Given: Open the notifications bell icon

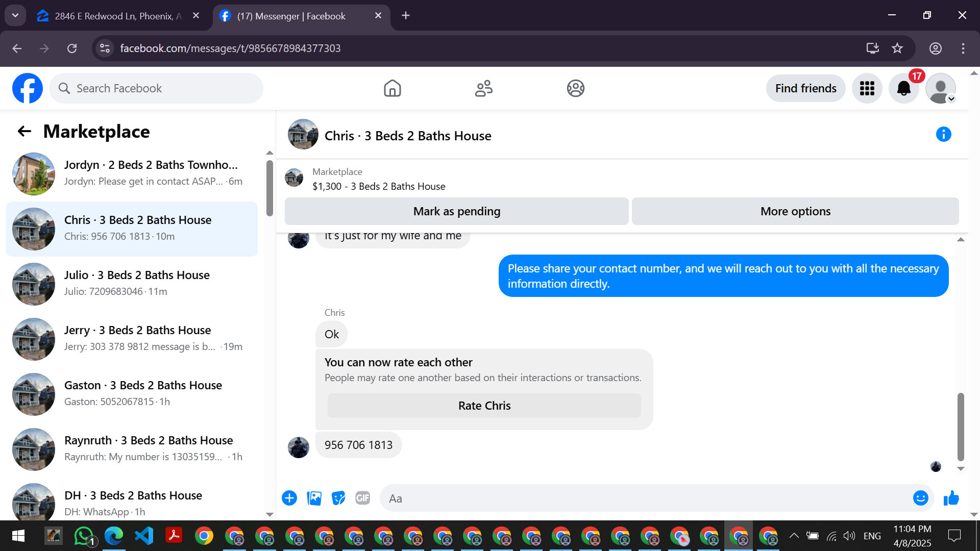Looking at the screenshot, I should pos(903,88).
